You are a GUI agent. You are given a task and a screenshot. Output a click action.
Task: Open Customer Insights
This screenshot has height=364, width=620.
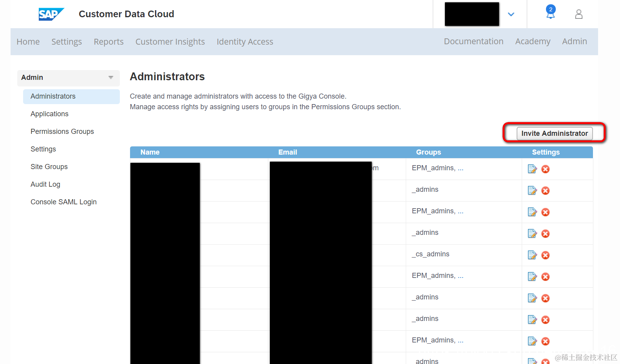170,41
